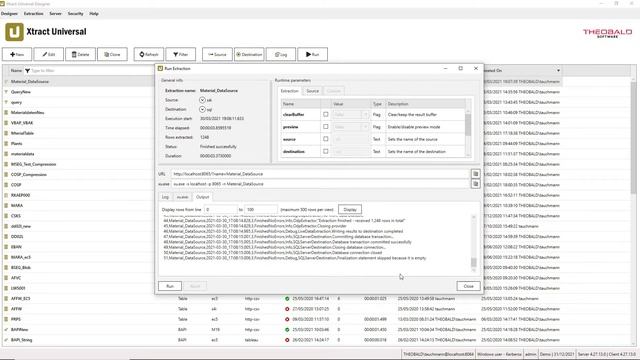Switch to the Source parameters tab
Image resolution: width=640 pixels, height=360 pixels.
[313, 91]
